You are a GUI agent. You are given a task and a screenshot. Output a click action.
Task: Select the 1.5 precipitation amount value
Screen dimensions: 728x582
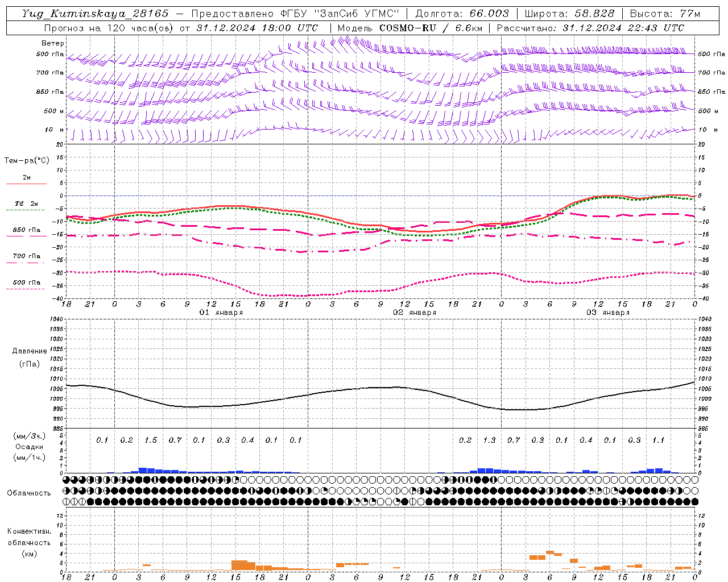coord(151,440)
